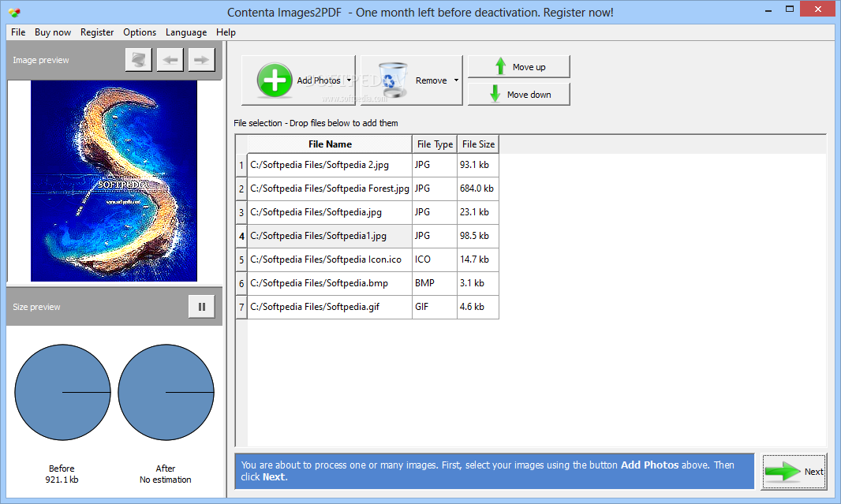Click the table's top-left corner select-all cell
This screenshot has width=841, height=504.
point(241,144)
